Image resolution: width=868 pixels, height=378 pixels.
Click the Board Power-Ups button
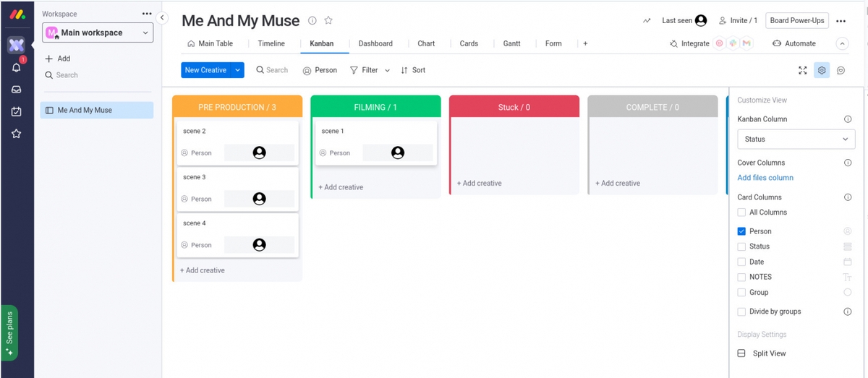pos(796,20)
